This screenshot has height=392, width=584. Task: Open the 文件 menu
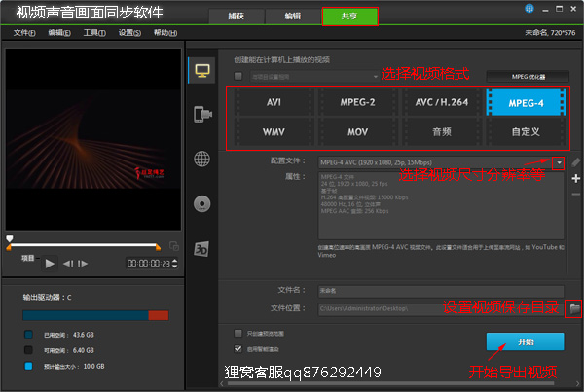click(24, 33)
